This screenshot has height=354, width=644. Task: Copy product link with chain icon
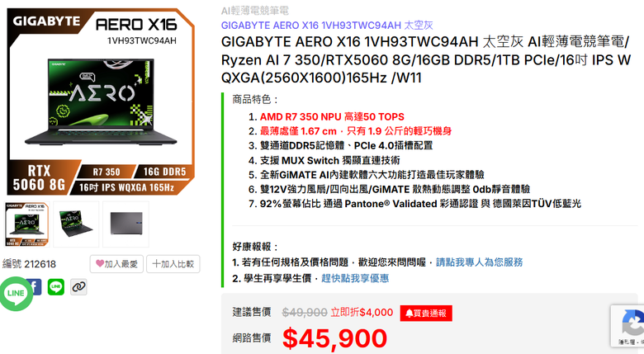(x=78, y=286)
